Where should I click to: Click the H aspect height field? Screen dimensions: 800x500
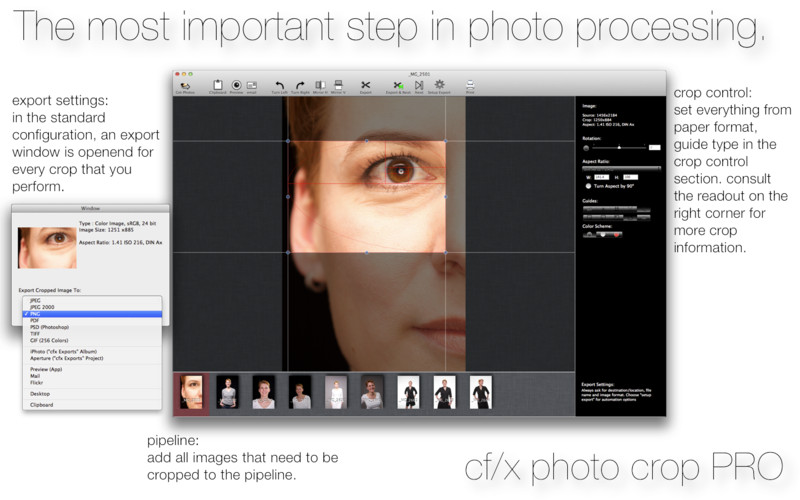pyautogui.click(x=631, y=177)
